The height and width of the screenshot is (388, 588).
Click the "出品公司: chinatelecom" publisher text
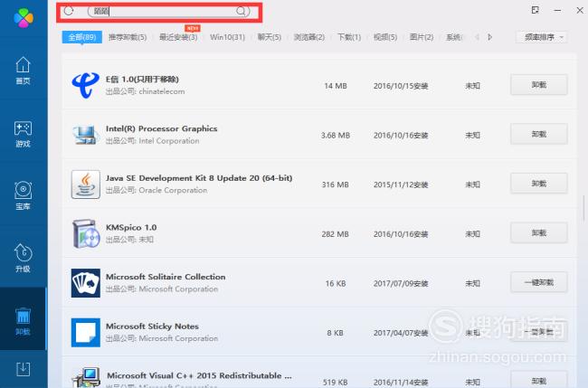[x=145, y=91]
